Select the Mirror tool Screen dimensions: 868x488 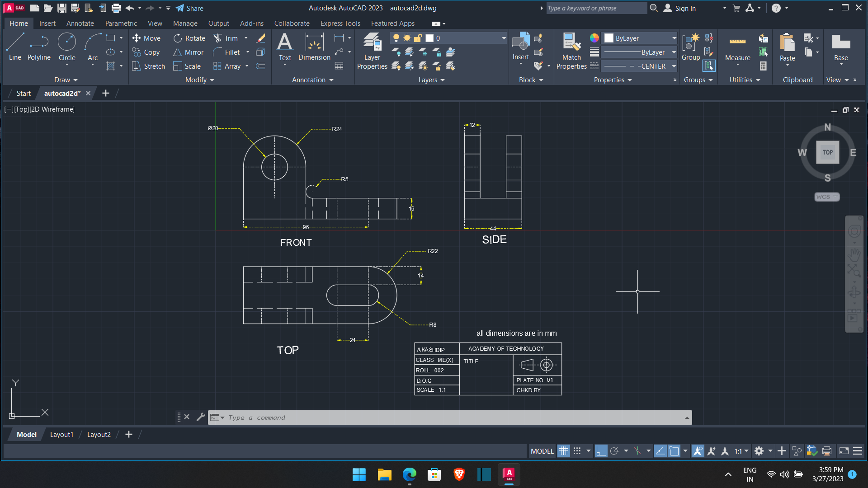(x=189, y=52)
